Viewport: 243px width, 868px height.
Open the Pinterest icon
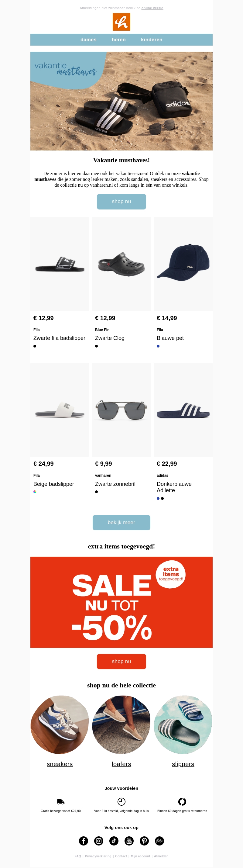coord(144,841)
